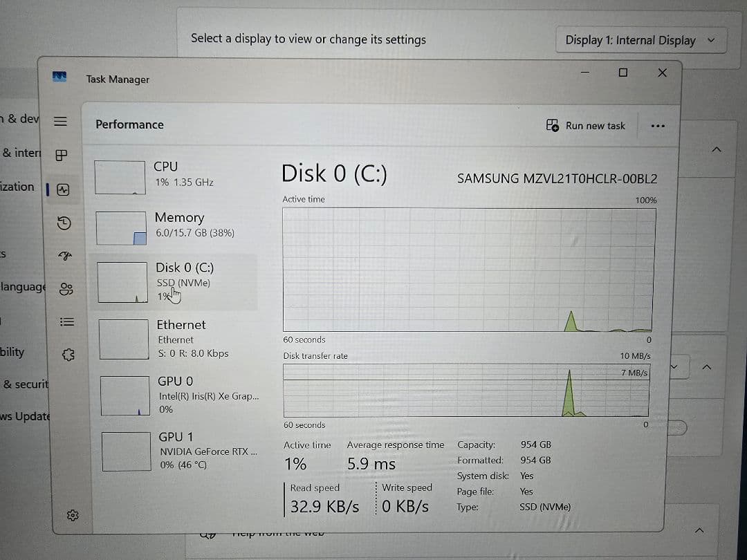Open the Details list sidebar icon
The height and width of the screenshot is (560, 747).
[67, 322]
